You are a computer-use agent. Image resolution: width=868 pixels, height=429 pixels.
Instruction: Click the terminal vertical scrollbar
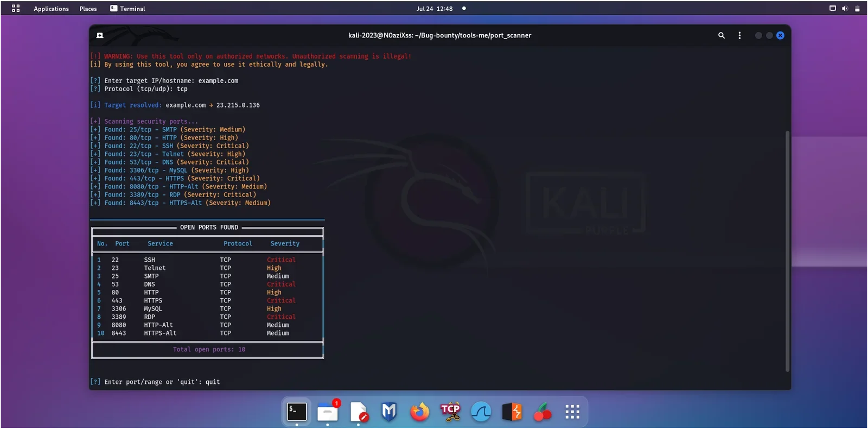click(788, 251)
